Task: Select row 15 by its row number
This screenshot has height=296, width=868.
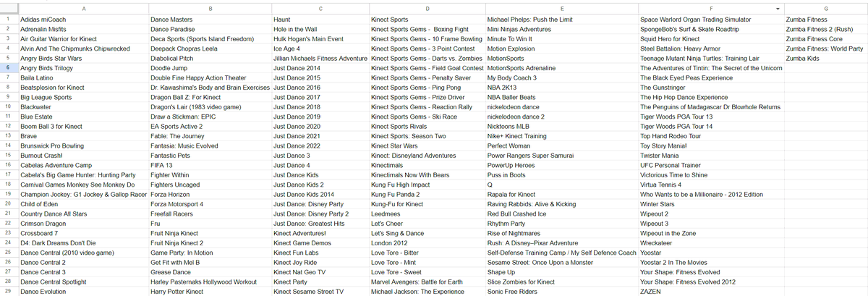Action: 9,155
